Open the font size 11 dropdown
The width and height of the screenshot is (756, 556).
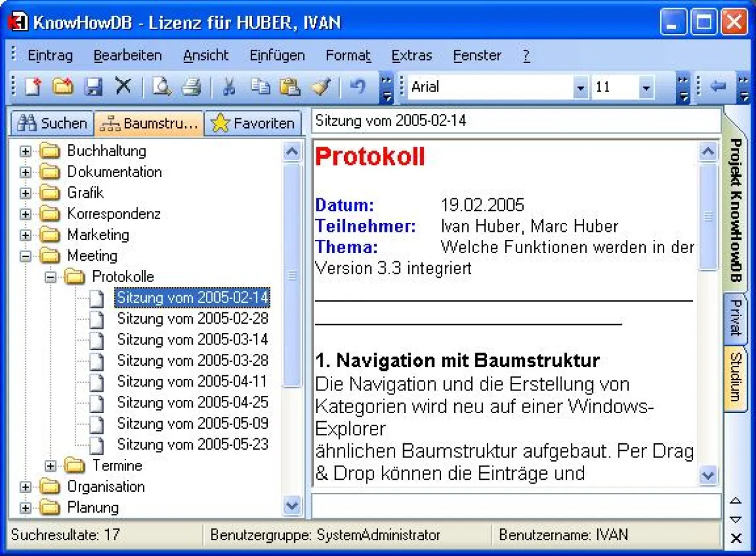[646, 87]
